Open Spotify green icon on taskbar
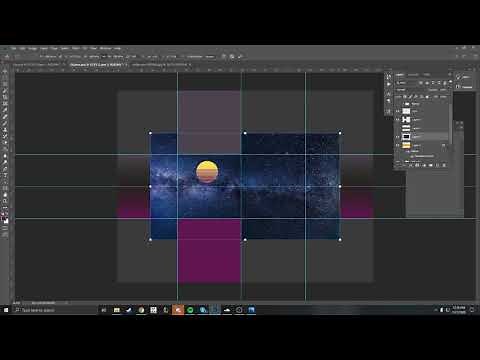Viewport: 480px width, 360px height. (x=190, y=310)
